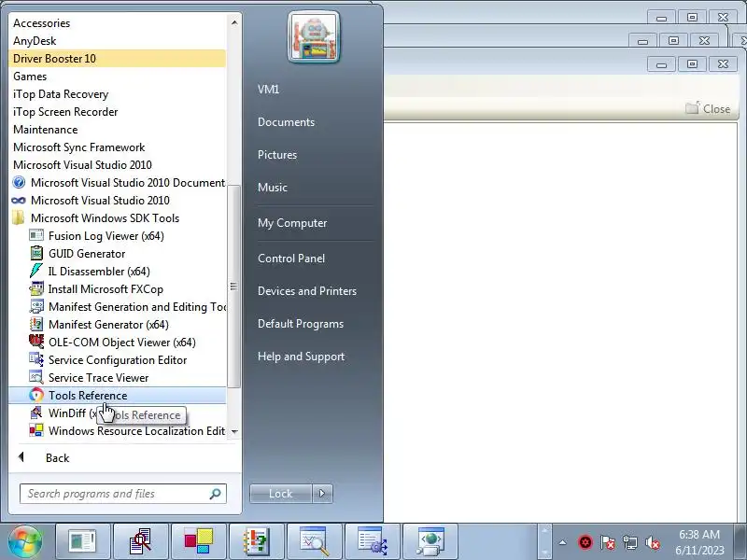The height and width of the screenshot is (560, 747).
Task: Open Service Trace Viewer icon
Action: tap(36, 377)
